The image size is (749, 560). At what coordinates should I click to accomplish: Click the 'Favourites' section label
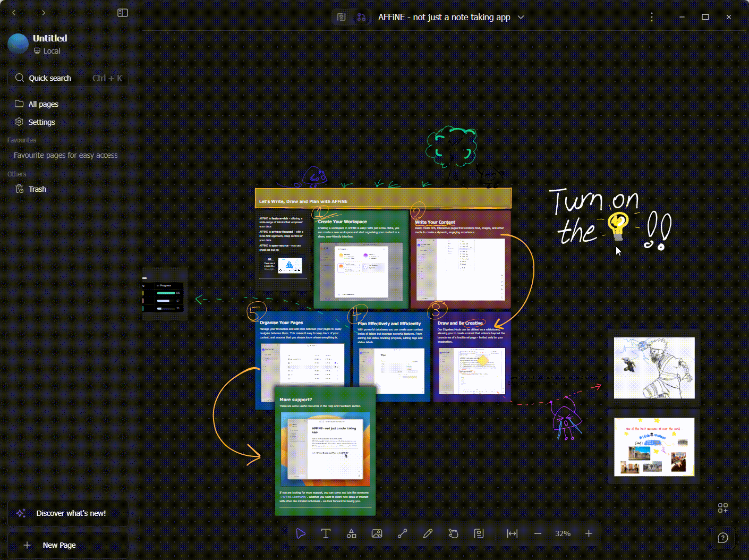(x=22, y=140)
